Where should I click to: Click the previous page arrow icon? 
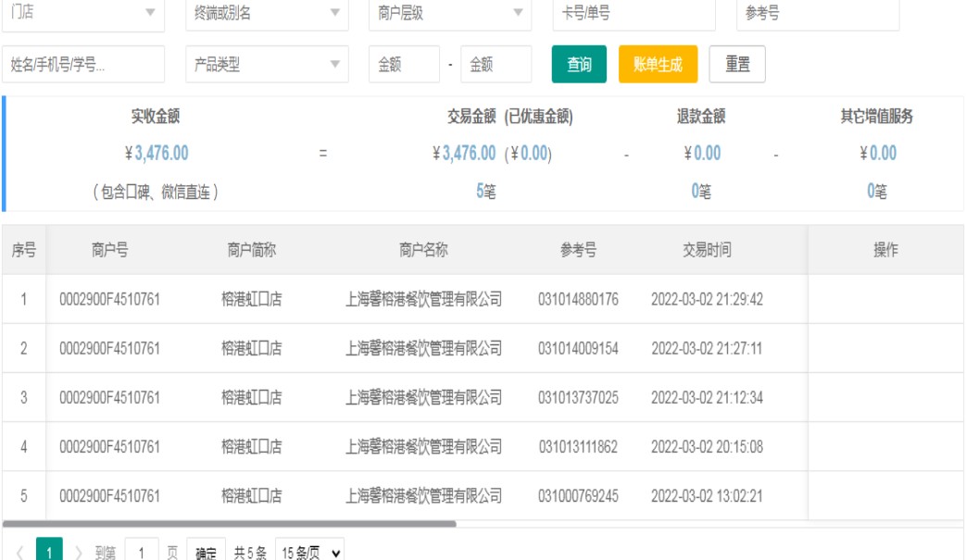tap(19, 553)
